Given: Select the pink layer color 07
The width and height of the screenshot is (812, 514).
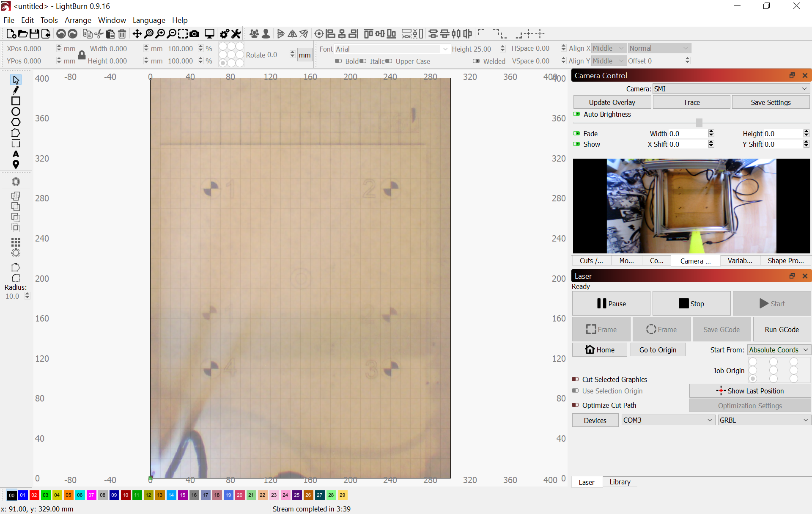Looking at the screenshot, I should click(x=91, y=495).
